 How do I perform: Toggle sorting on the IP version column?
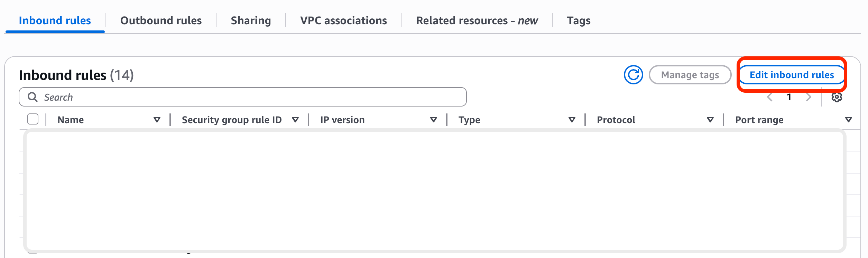(x=433, y=120)
